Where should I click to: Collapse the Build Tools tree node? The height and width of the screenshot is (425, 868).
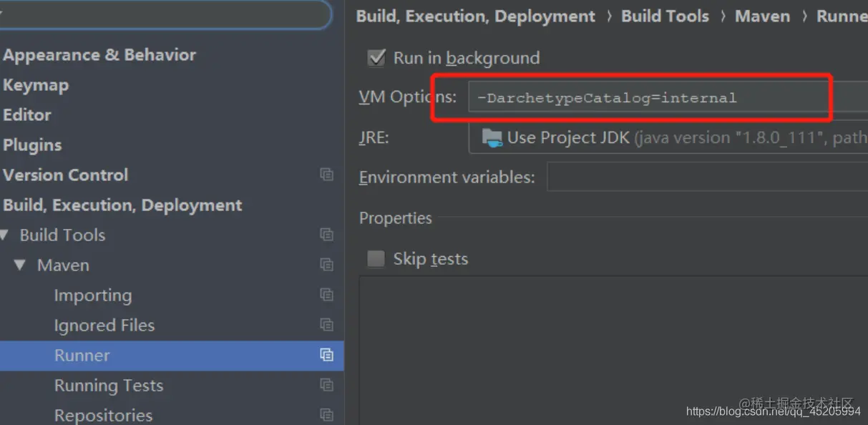coord(4,235)
